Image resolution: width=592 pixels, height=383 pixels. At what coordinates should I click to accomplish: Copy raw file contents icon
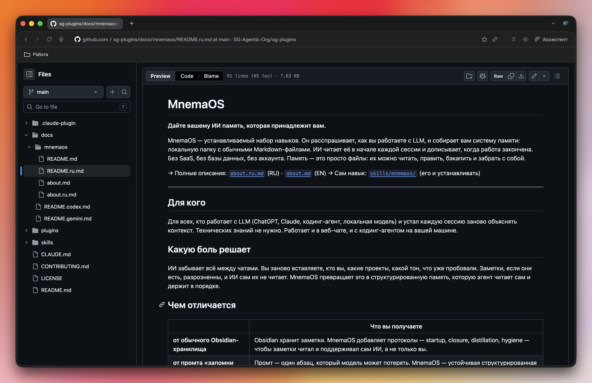pyautogui.click(x=511, y=76)
